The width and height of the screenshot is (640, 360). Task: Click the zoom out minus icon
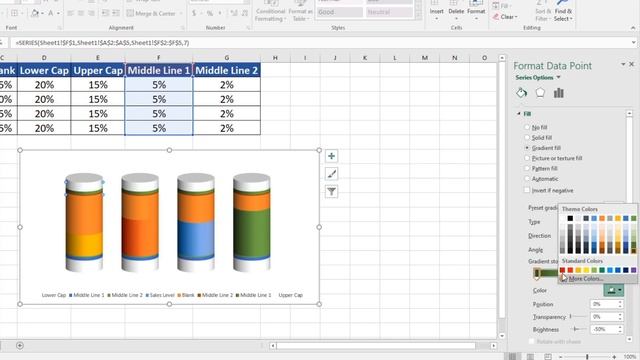(560, 357)
